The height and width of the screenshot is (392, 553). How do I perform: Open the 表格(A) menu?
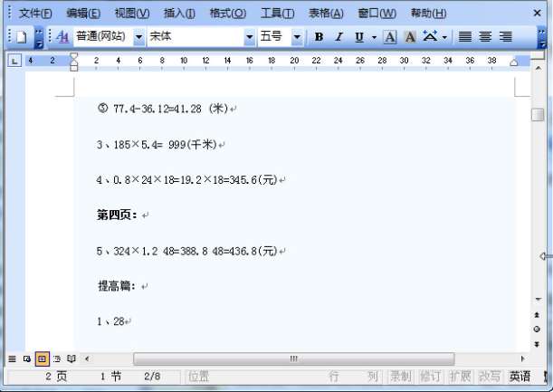click(326, 14)
